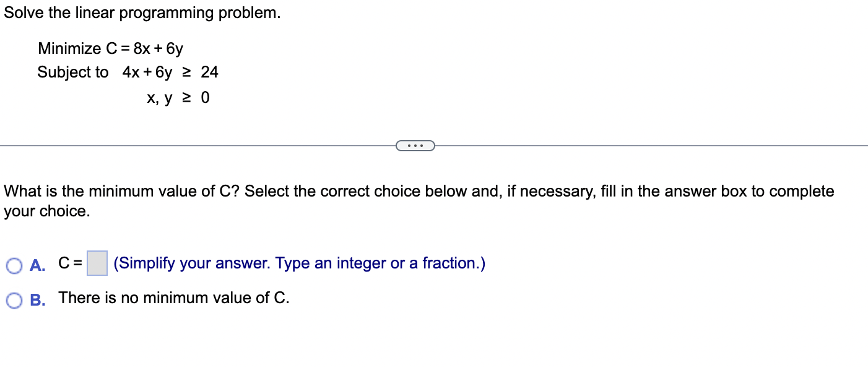Choose option A to enter a minimum value
The height and width of the screenshot is (367, 868).
(x=14, y=264)
